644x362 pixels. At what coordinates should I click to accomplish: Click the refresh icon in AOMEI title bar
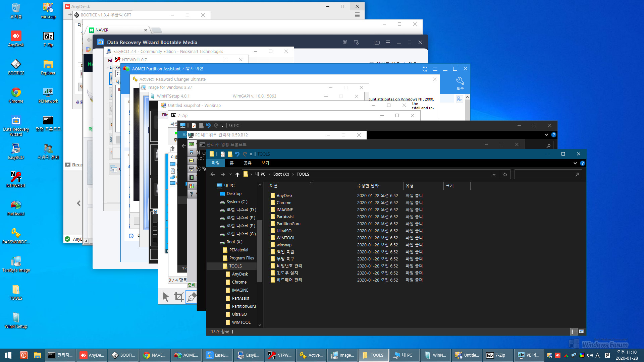[x=425, y=69]
